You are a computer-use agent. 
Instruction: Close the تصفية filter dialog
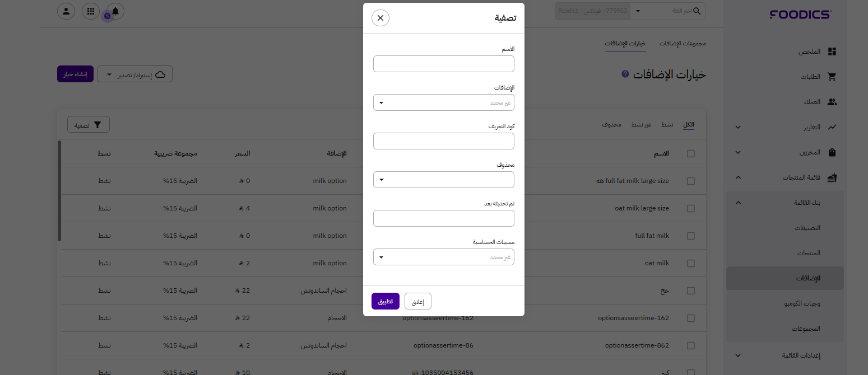380,18
